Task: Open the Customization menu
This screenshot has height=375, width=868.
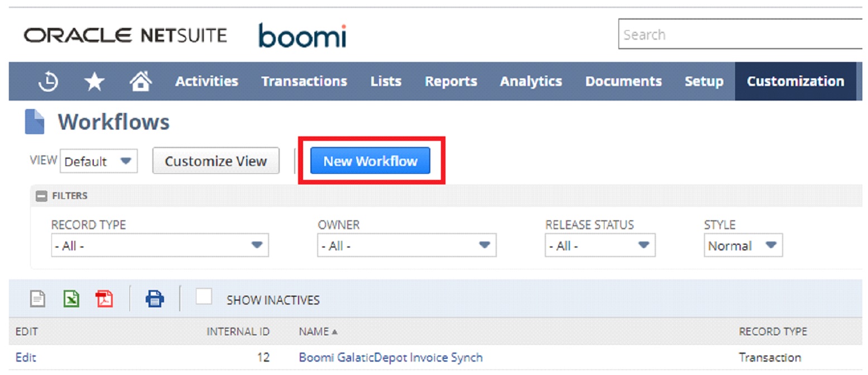Action: [796, 81]
